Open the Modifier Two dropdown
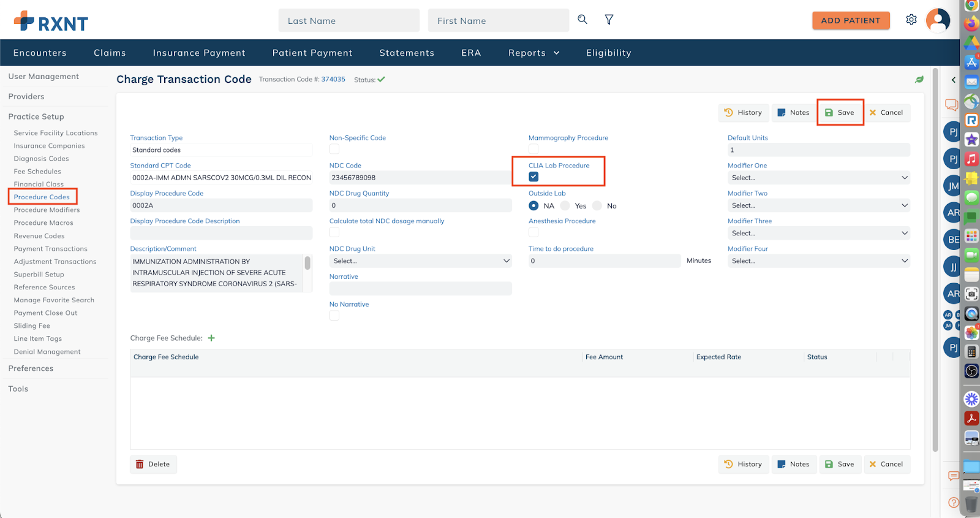Screen dimensions: 980x518 point(819,205)
